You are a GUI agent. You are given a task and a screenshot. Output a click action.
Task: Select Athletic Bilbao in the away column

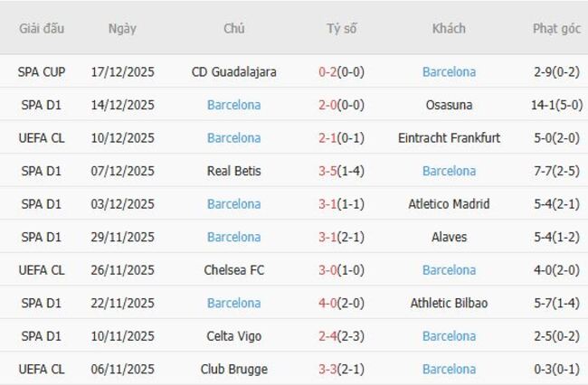(449, 303)
